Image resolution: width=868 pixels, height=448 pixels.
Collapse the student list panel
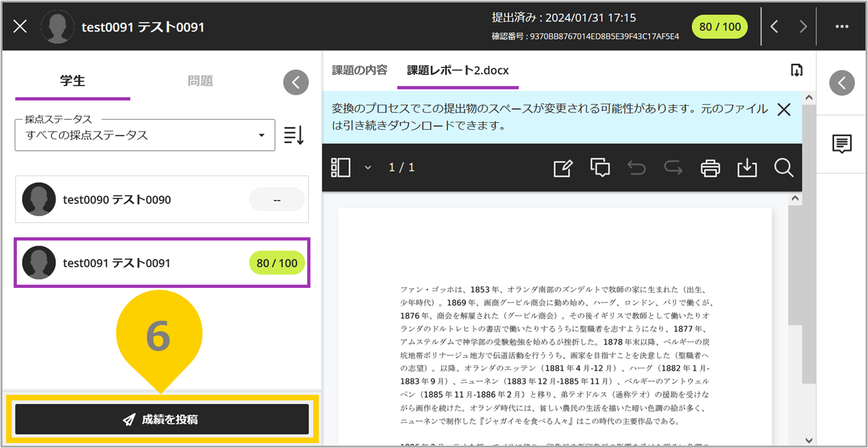[x=296, y=82]
